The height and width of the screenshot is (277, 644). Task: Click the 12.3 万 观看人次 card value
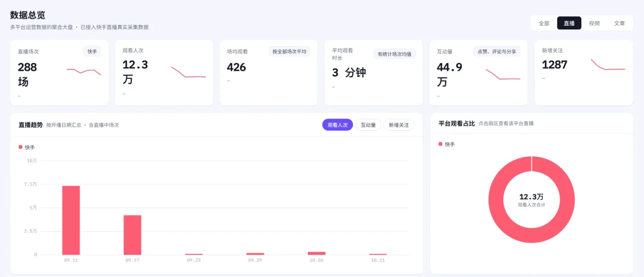(135, 72)
